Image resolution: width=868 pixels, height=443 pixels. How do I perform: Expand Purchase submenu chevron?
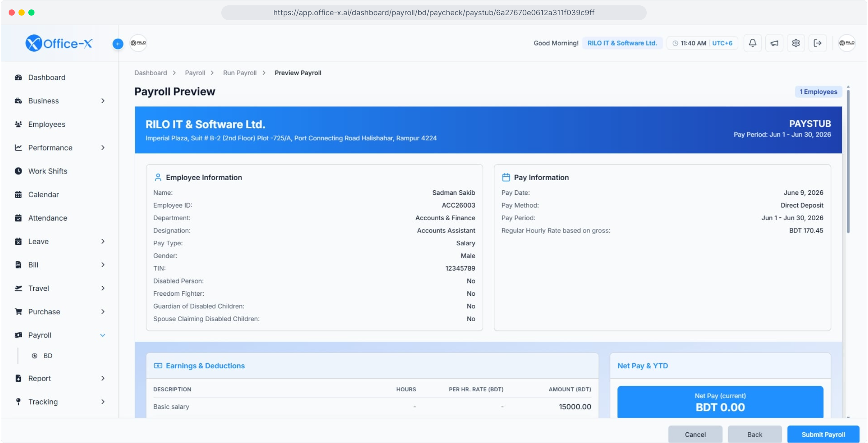tap(103, 312)
